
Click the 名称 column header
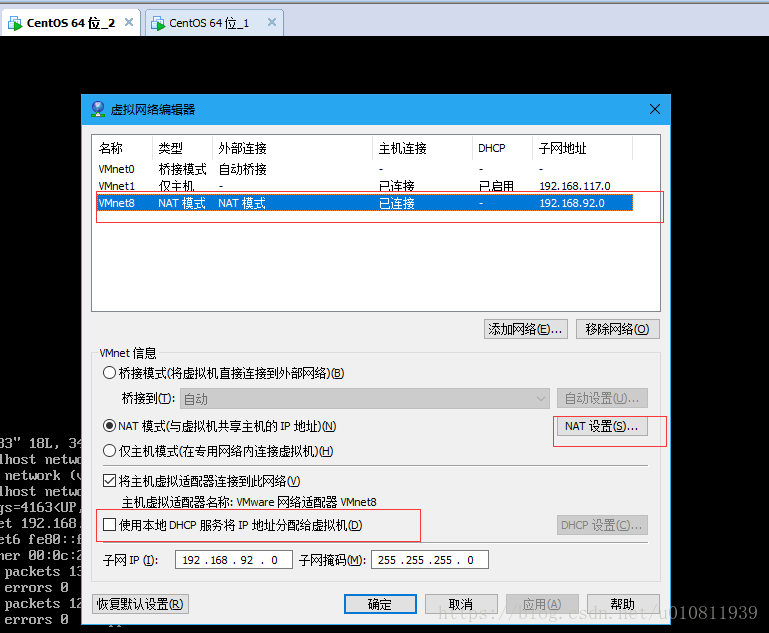click(x=123, y=148)
